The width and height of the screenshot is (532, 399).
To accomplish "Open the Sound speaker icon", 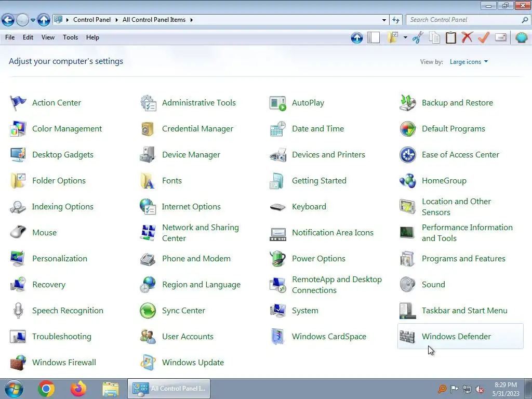I will tap(407, 285).
